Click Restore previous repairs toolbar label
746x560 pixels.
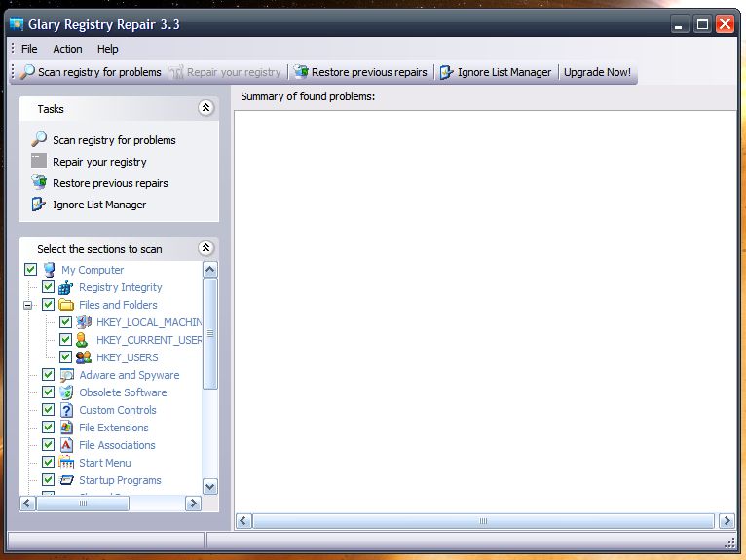(x=369, y=72)
